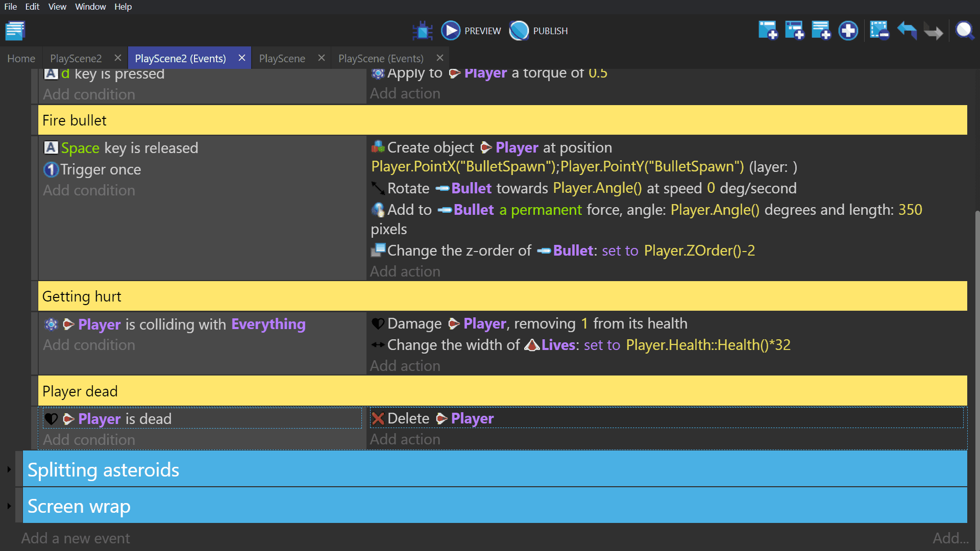Click the delete selected events icon

[879, 31]
